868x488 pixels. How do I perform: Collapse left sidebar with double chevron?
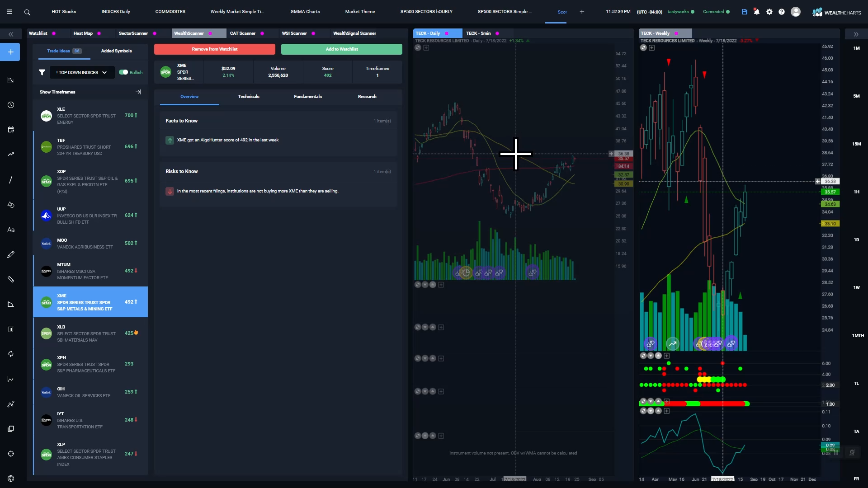11,34
